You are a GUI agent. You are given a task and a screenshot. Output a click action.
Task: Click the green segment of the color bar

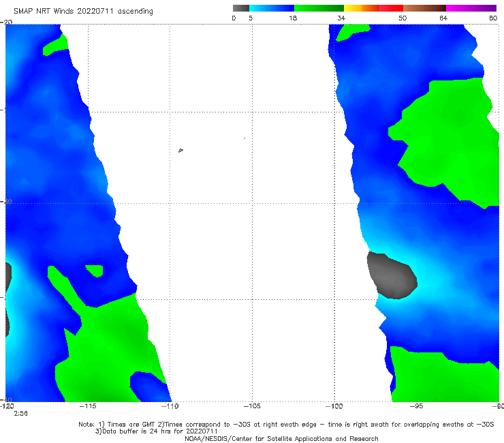point(319,8)
